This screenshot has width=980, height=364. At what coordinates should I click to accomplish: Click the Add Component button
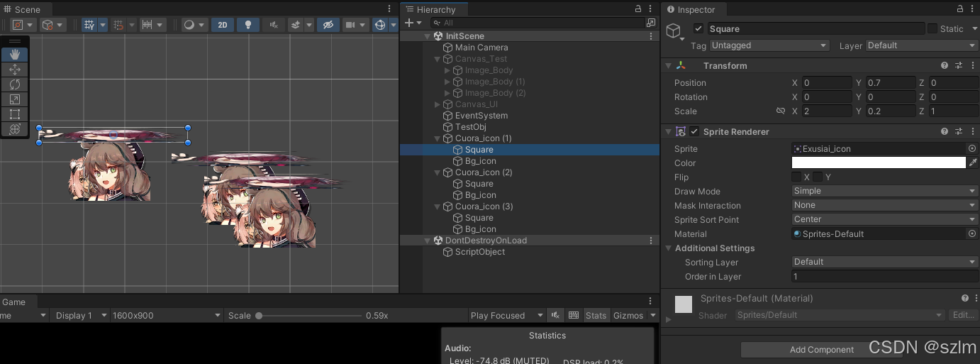tap(821, 350)
